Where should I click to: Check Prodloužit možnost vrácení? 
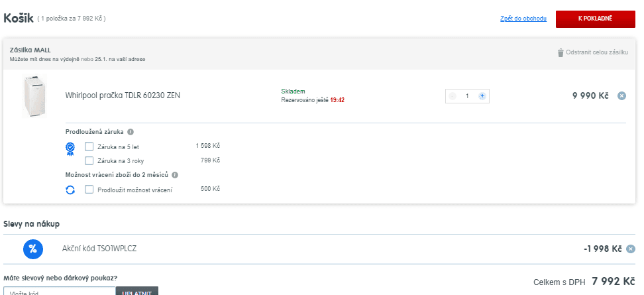(x=89, y=190)
